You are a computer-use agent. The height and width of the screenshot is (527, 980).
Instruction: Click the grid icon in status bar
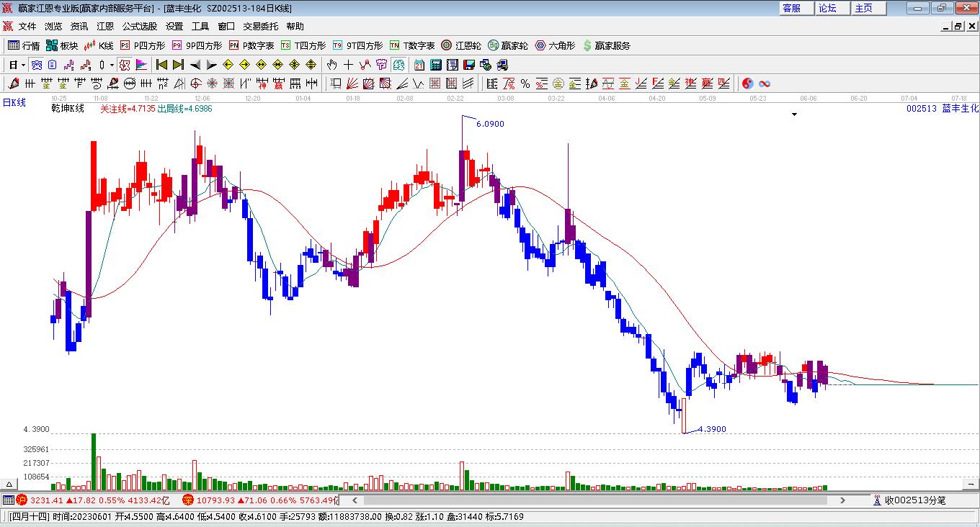click(x=8, y=500)
